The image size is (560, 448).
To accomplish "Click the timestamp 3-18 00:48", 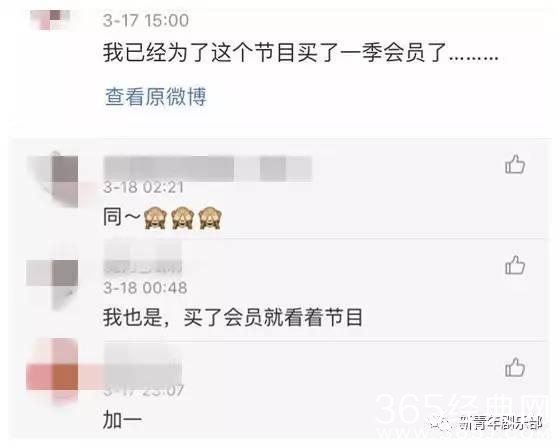I will click(x=145, y=288).
